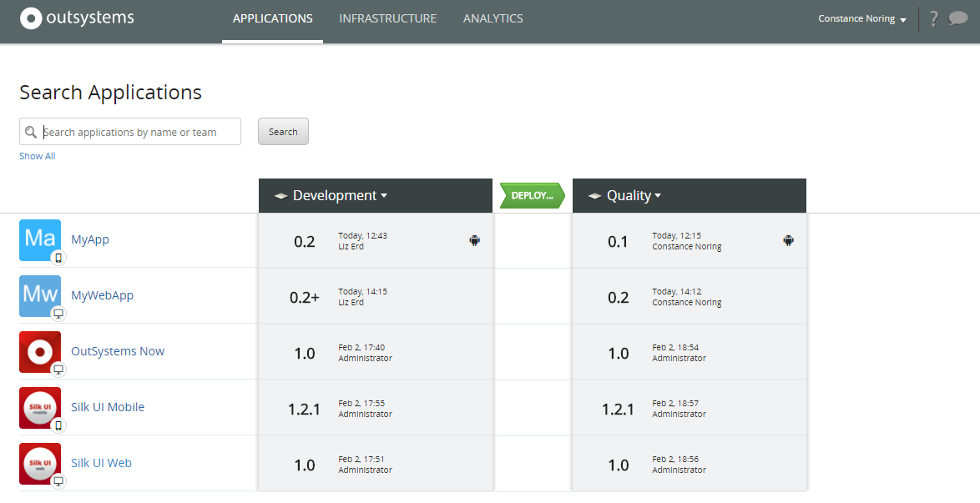Open the help question mark icon
This screenshot has width=980, height=503.
(x=933, y=18)
